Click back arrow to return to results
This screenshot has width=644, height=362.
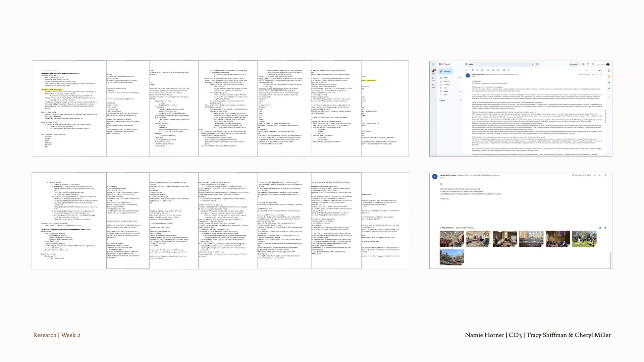tap(467, 70)
